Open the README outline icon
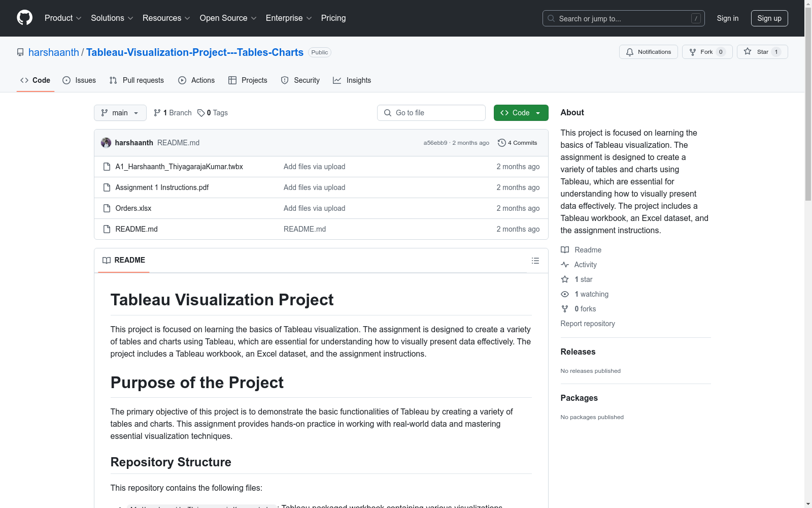 pyautogui.click(x=535, y=261)
